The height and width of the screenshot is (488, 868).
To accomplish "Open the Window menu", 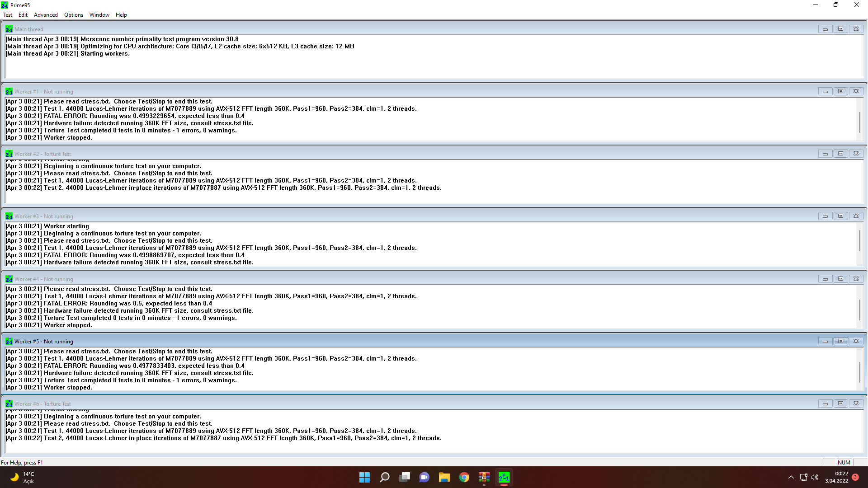I will coord(99,15).
